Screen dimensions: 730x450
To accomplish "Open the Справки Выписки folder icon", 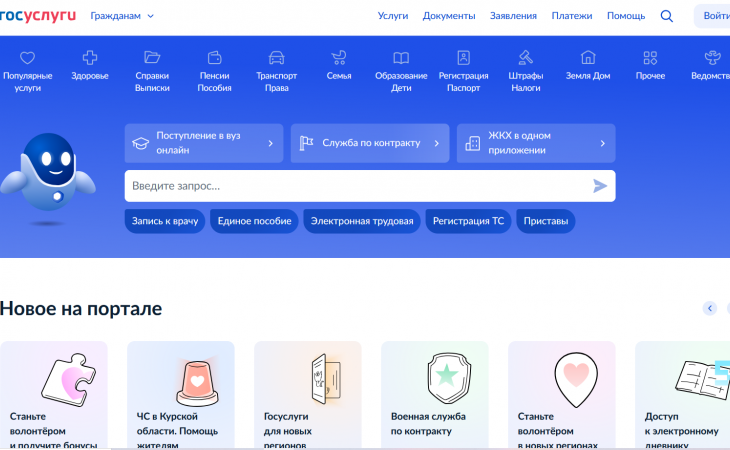I will point(152,58).
